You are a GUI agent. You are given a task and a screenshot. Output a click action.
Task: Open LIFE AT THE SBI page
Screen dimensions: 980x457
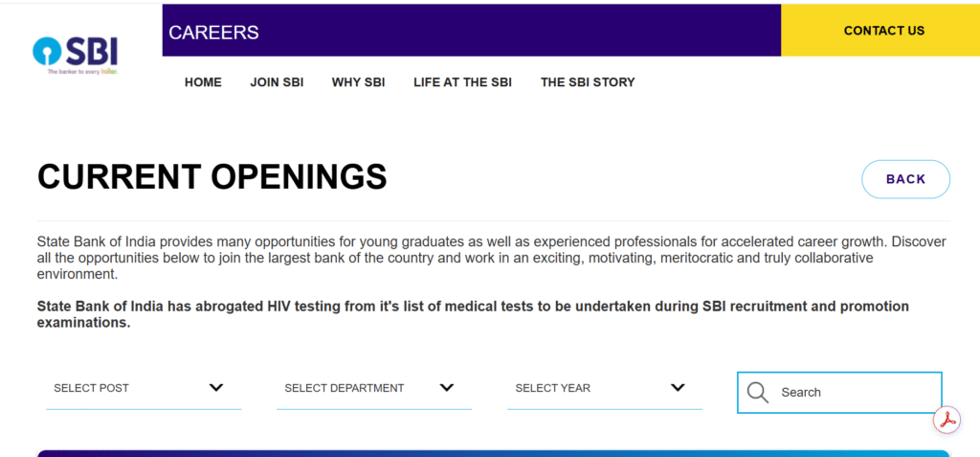(462, 82)
